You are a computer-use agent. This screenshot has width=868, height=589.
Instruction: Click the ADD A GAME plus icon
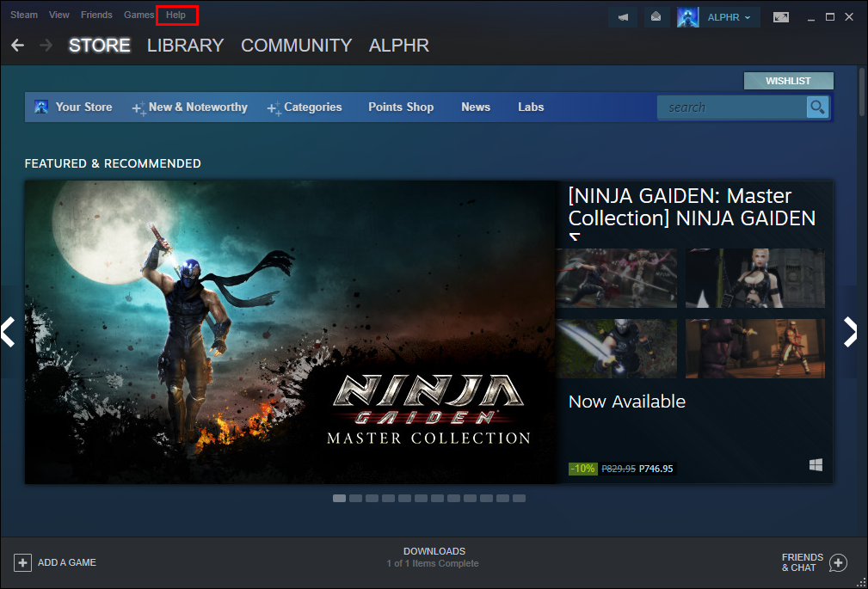click(x=22, y=563)
